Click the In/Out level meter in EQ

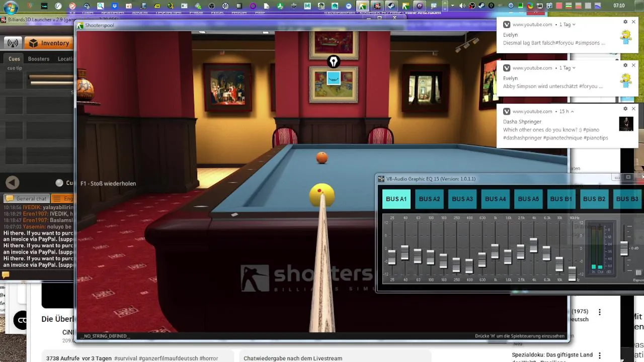601,249
